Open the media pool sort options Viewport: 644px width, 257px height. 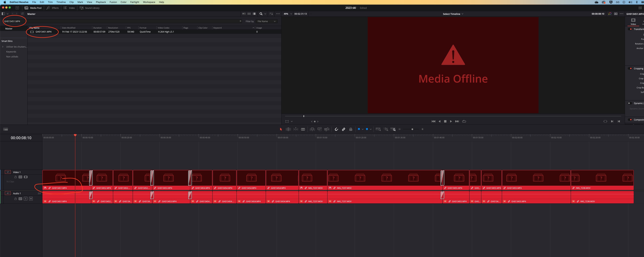tap(271, 14)
